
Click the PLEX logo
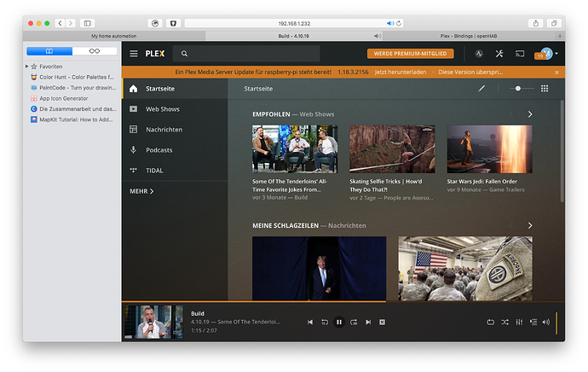(155, 54)
